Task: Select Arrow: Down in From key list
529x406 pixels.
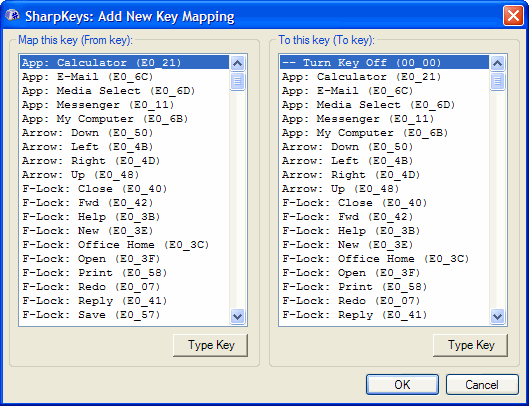Action: click(124, 133)
